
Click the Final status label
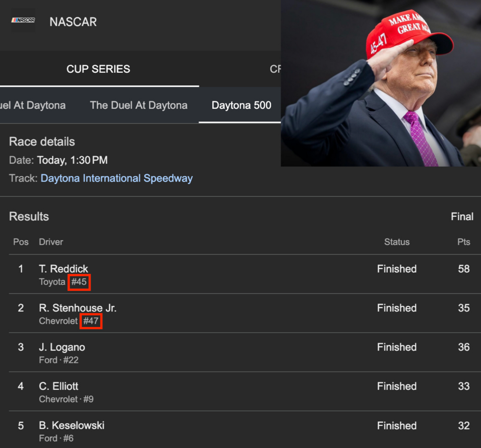(462, 217)
